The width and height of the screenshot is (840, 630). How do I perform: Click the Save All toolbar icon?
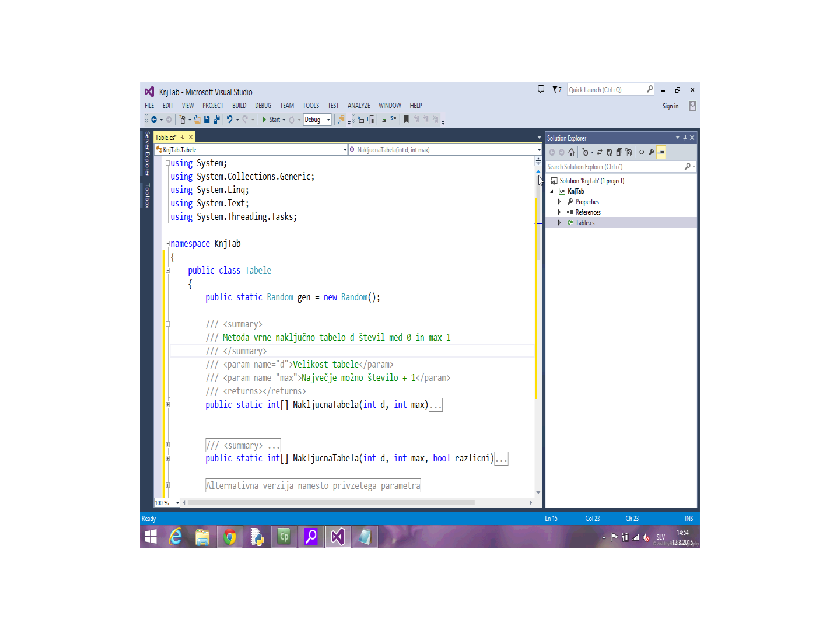point(216,120)
